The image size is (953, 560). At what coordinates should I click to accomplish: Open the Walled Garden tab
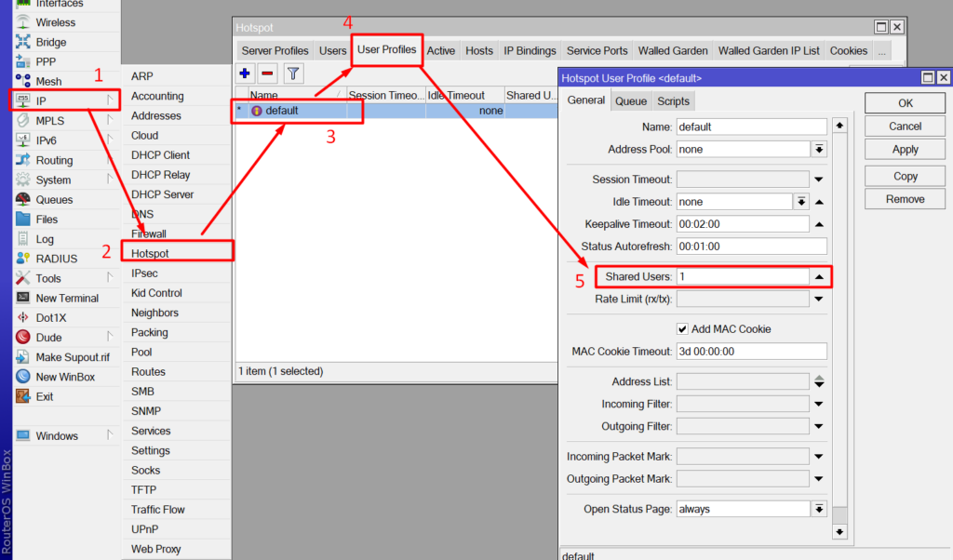point(673,51)
